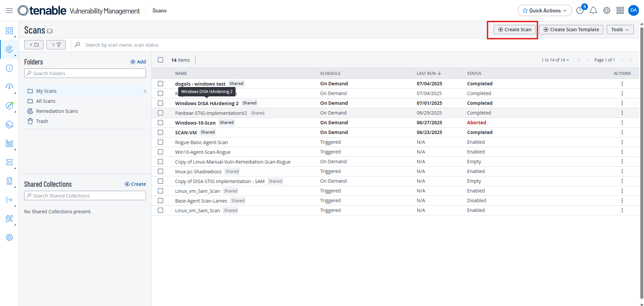Select the dogols - windows test checkbox
644x306 pixels.
click(x=160, y=84)
